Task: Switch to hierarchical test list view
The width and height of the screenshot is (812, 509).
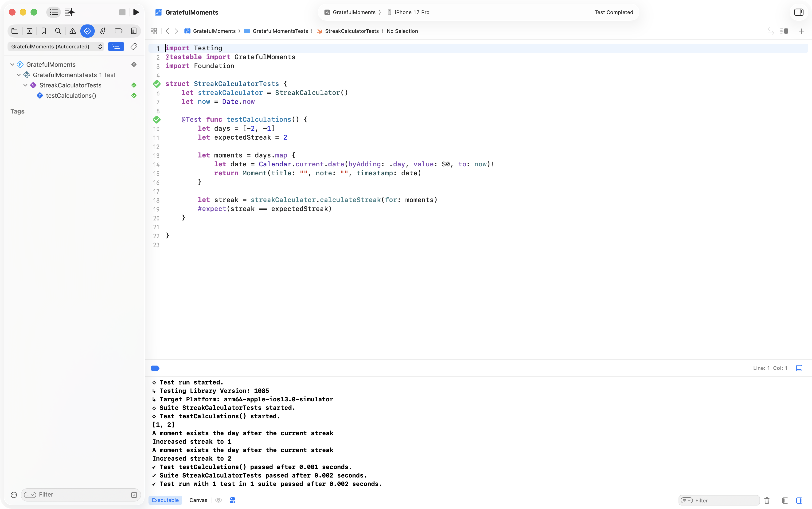Action: [116, 47]
